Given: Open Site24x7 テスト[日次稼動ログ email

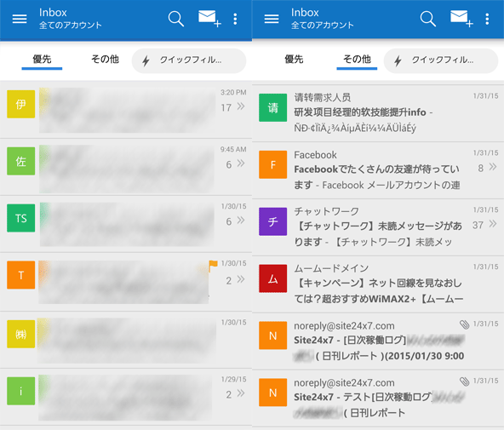Looking at the screenshot, I should (x=378, y=398).
